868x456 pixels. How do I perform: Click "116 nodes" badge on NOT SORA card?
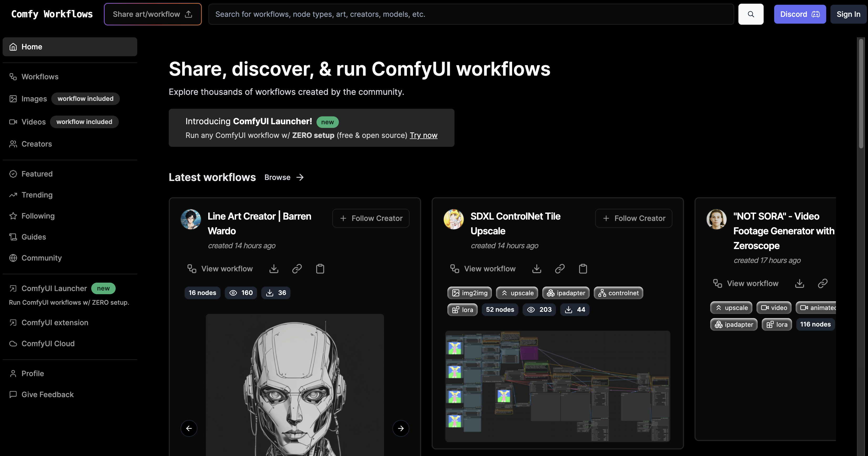point(815,325)
